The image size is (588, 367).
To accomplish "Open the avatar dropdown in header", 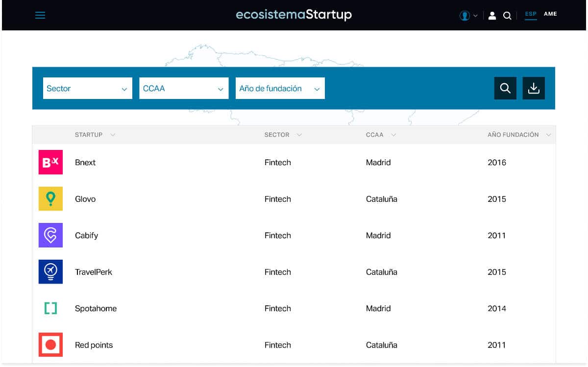I will (x=468, y=16).
